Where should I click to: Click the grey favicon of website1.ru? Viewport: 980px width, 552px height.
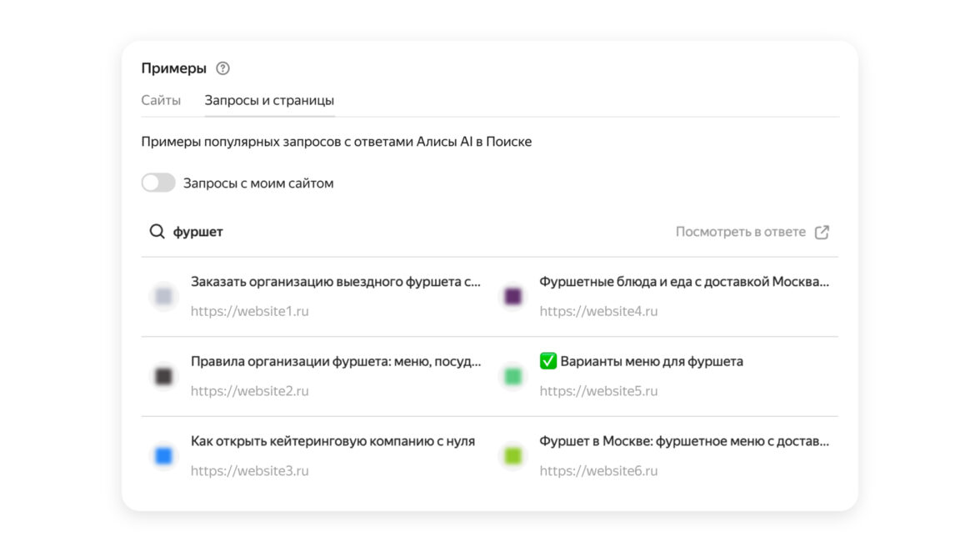pyautogui.click(x=164, y=296)
